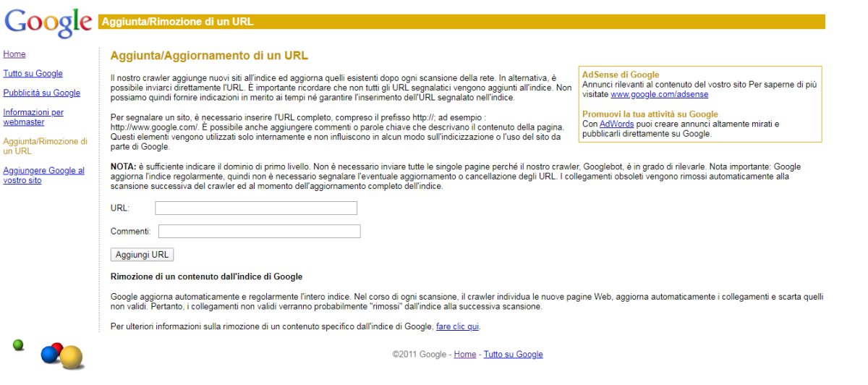Viewport: 868px width, 385px height.
Task: Click the 'AdSense di Google' heading
Action: click(621, 75)
